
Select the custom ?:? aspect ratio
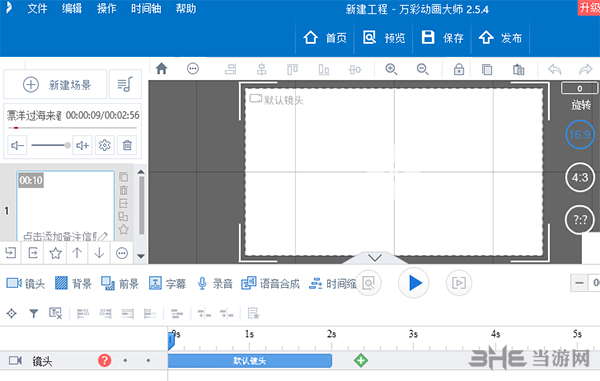coord(580,220)
